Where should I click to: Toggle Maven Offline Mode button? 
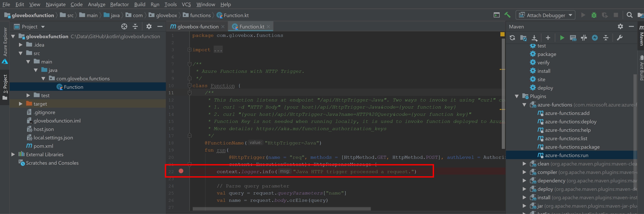point(584,38)
